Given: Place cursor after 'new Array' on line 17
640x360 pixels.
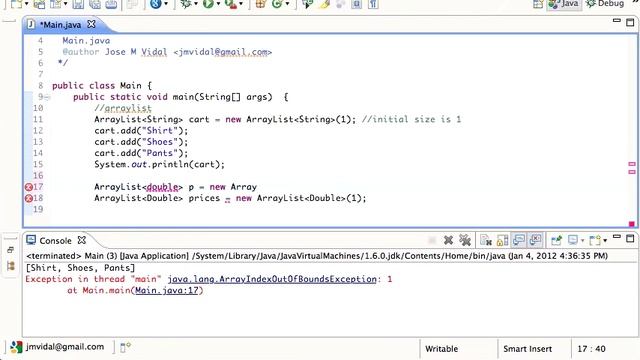Looking at the screenshot, I should click(257, 187).
